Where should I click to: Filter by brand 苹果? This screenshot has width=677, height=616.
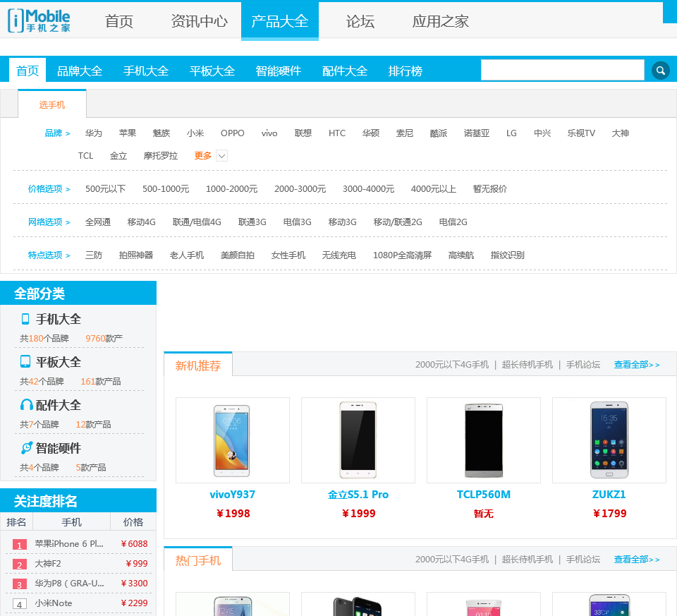tap(128, 133)
